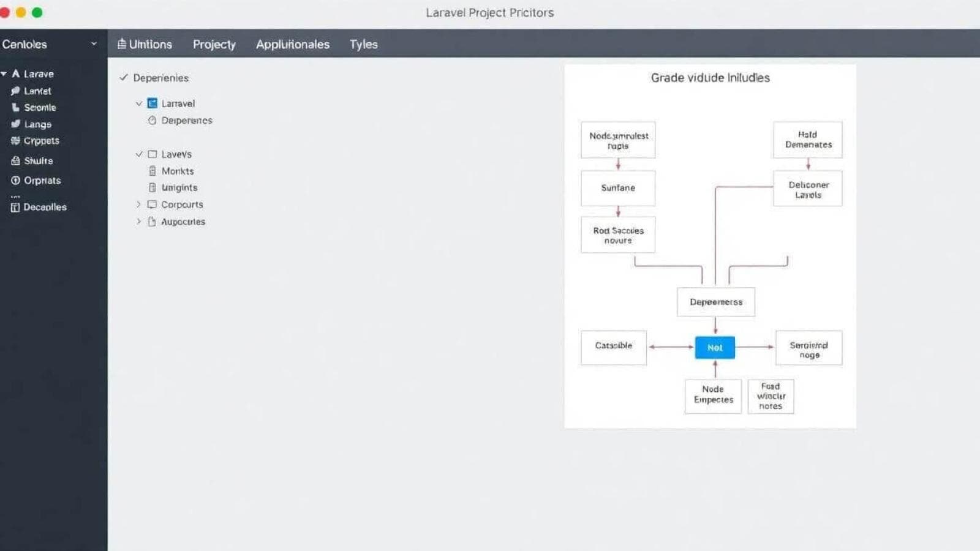This screenshot has width=980, height=551.
Task: Switch to the Tyles tab
Action: 363,44
